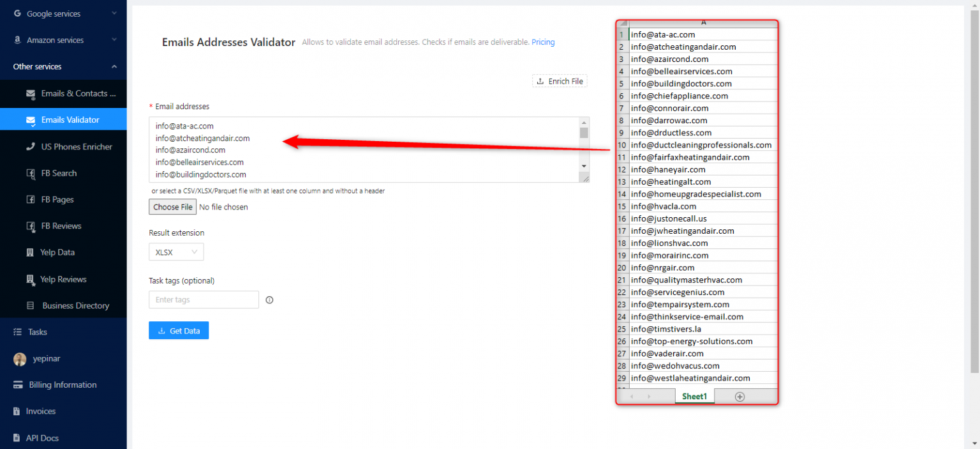
Task: Click the info tooltip beside Task tags
Action: click(x=269, y=299)
